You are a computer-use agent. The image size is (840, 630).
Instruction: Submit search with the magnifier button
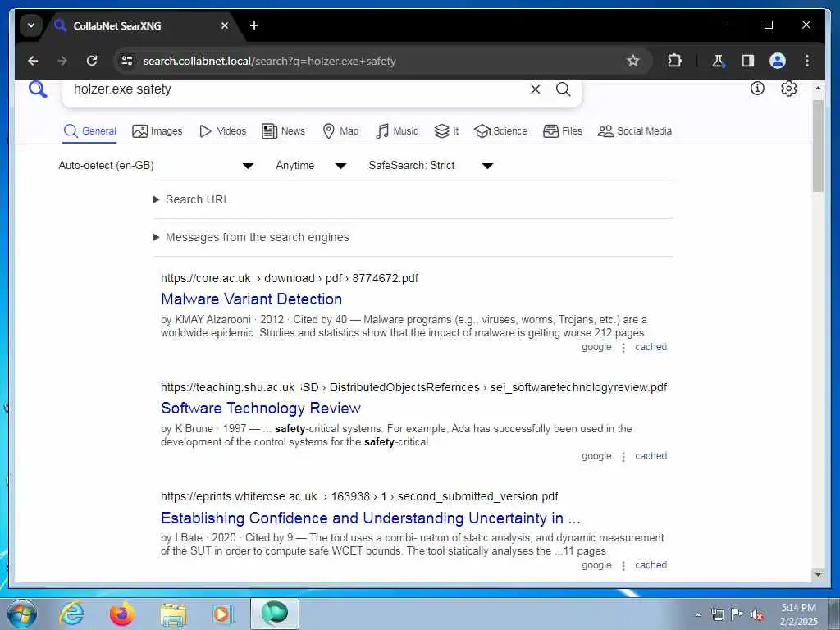(x=563, y=89)
